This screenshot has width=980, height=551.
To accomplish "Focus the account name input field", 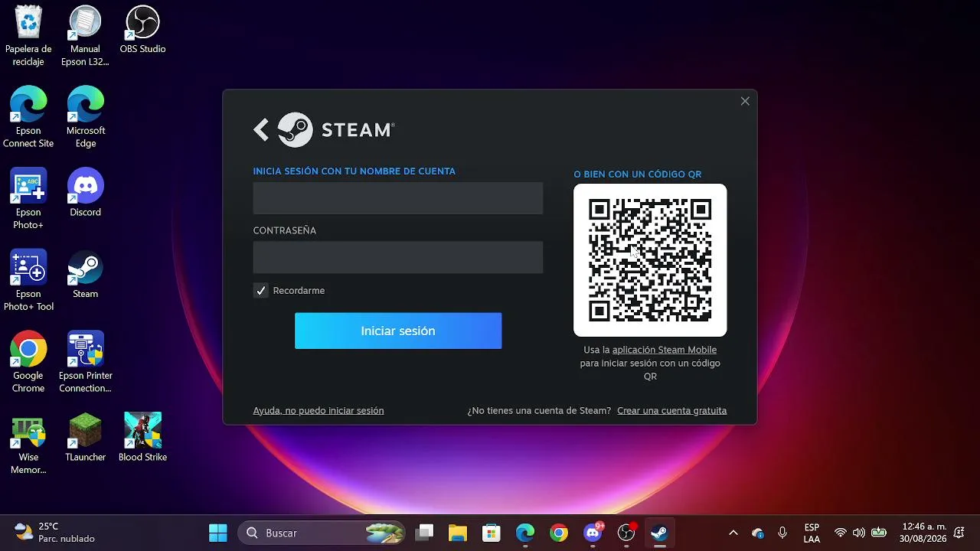I will coord(398,198).
